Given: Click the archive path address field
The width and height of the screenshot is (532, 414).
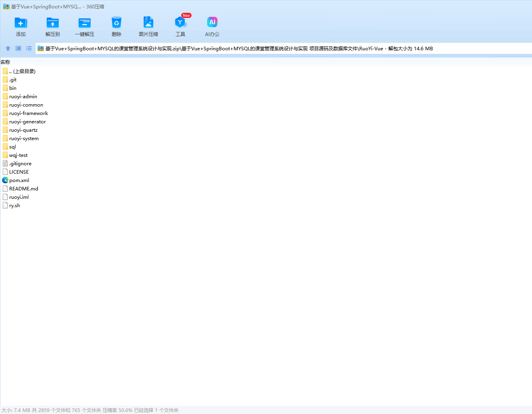Looking at the screenshot, I should pos(283,48).
